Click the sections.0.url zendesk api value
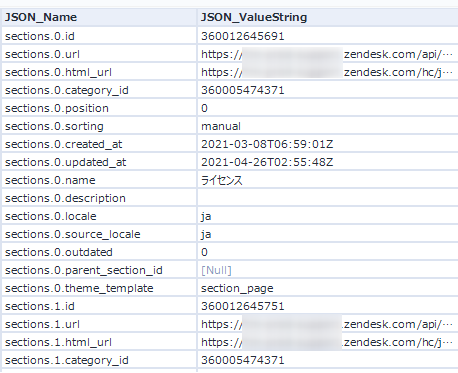The width and height of the screenshot is (458, 373). (x=328, y=54)
